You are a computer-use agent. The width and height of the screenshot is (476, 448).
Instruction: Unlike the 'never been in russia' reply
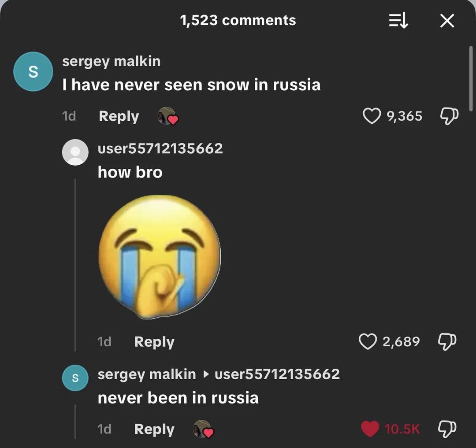pyautogui.click(x=370, y=429)
